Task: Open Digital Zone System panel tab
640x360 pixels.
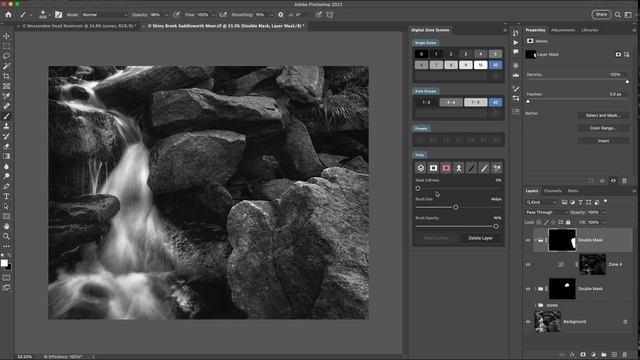Action: click(x=430, y=30)
